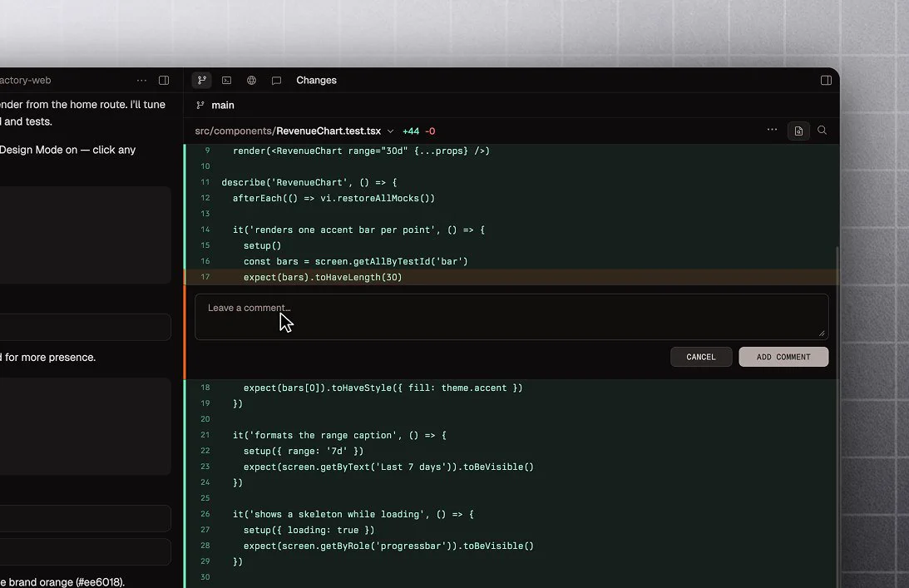The width and height of the screenshot is (909, 588).
Task: Focus the Leave a comment text field
Action: (x=511, y=317)
